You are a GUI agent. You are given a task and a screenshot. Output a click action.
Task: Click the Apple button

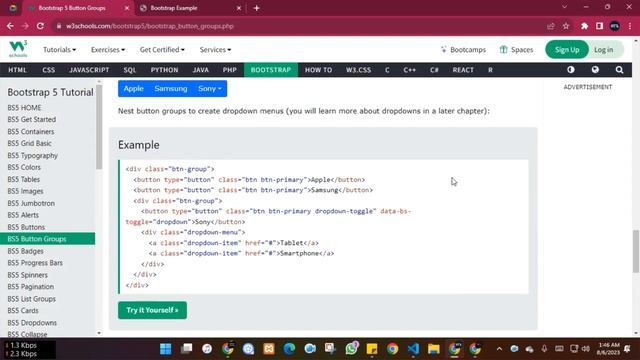click(x=133, y=89)
